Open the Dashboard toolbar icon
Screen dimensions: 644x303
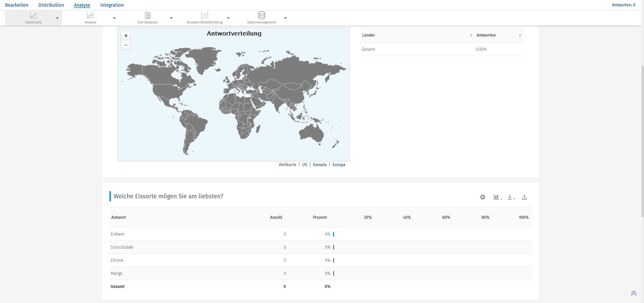point(34,15)
